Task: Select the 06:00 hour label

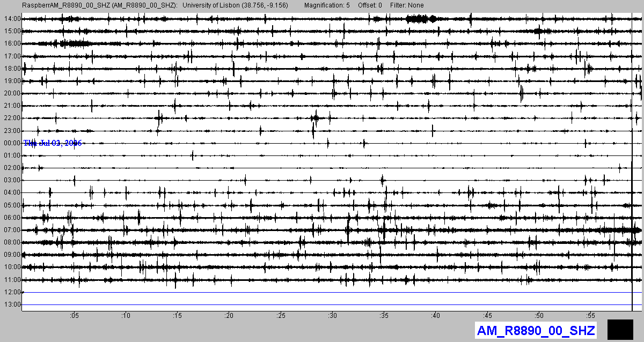Action: [x=12, y=218]
